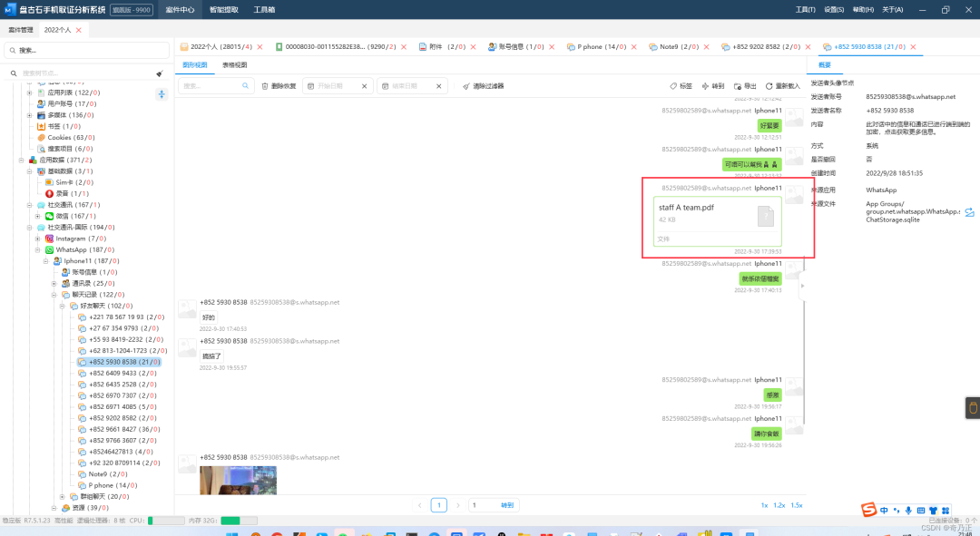Viewport: 980px width, 536px height.
Task: Click the orange side panel handle at right edge
Action: [973, 408]
